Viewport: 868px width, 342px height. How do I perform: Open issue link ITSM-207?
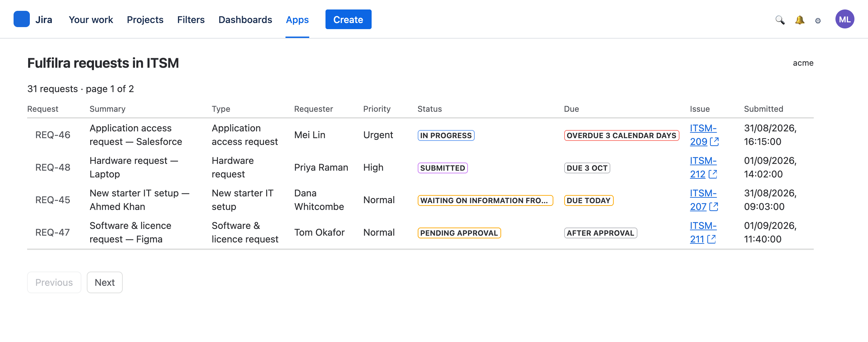click(x=703, y=200)
